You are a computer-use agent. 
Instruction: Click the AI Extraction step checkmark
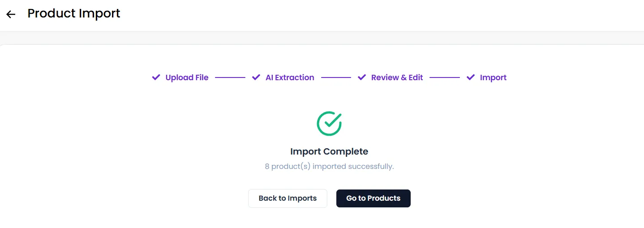[256, 77]
